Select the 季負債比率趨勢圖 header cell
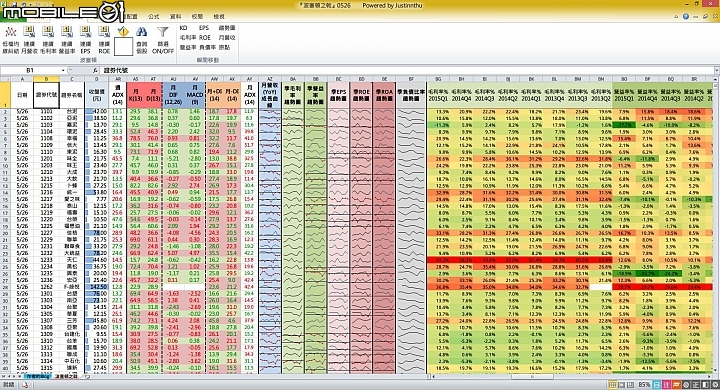 (x=411, y=95)
